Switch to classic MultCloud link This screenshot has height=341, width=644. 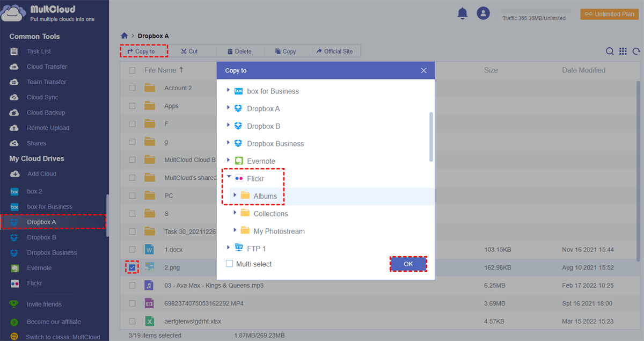coord(63,337)
